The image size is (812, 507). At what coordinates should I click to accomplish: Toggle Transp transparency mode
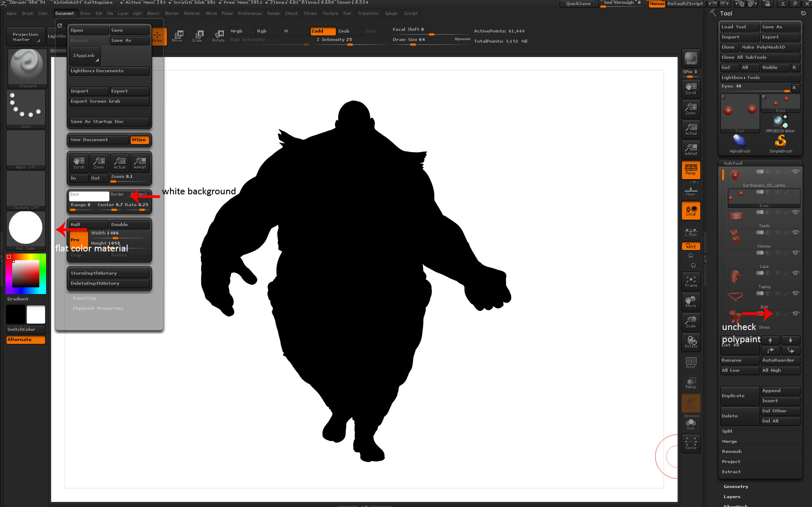point(691,383)
